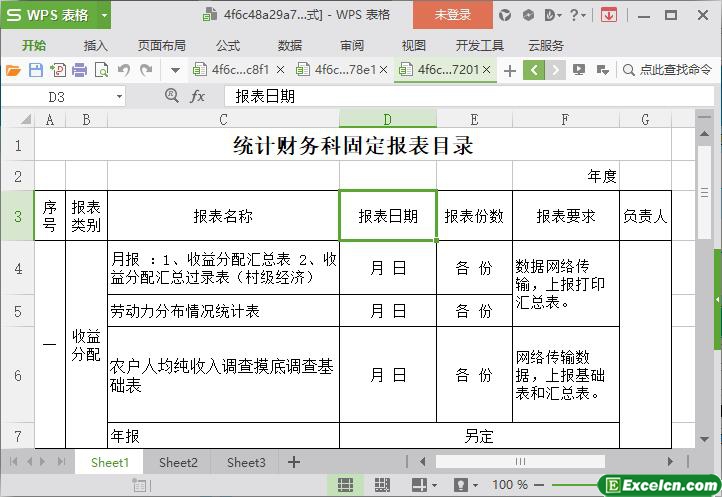Add a new document tab with plus
This screenshot has height=497, width=722.
pyautogui.click(x=510, y=70)
